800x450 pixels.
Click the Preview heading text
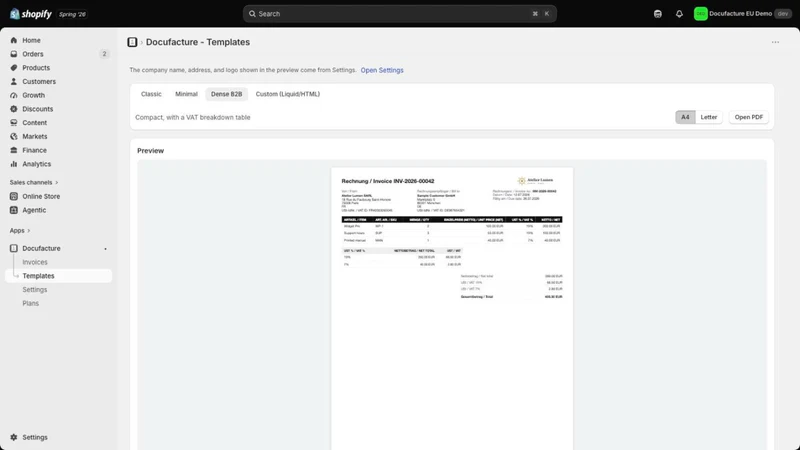151,151
